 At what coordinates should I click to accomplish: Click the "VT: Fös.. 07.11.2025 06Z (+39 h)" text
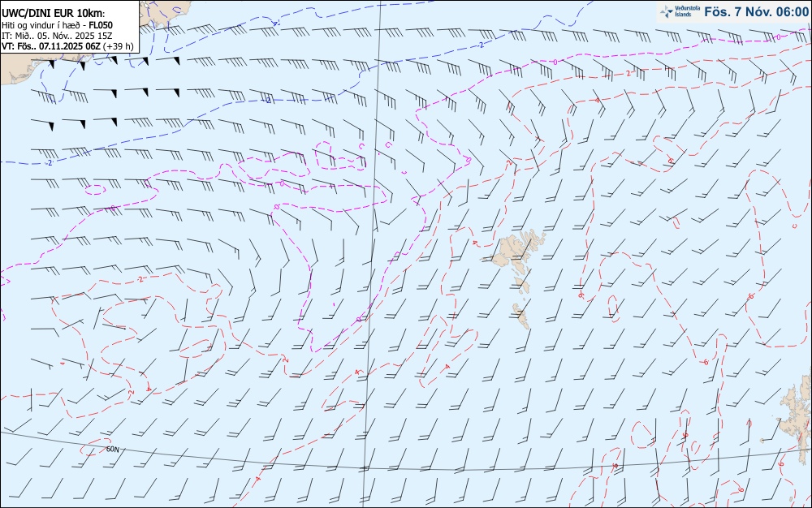tap(67, 46)
